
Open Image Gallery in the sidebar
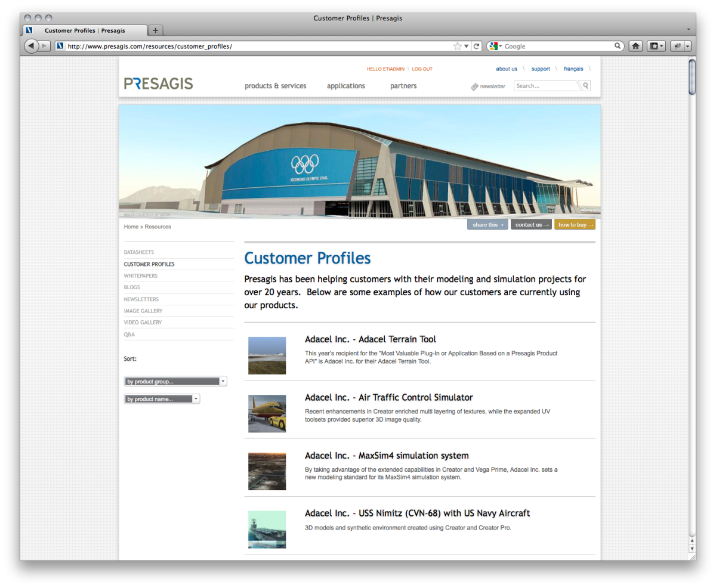pos(143,311)
